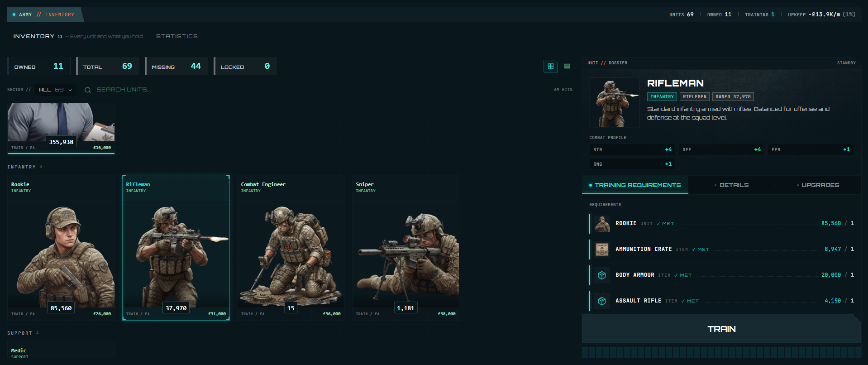
Task: Click the INFANTRY tag in dossier
Action: [662, 97]
